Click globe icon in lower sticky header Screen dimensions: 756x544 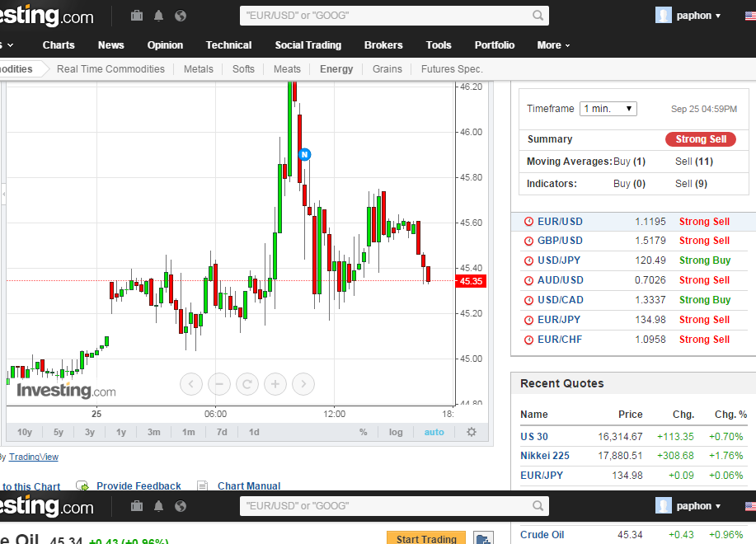pyautogui.click(x=181, y=506)
